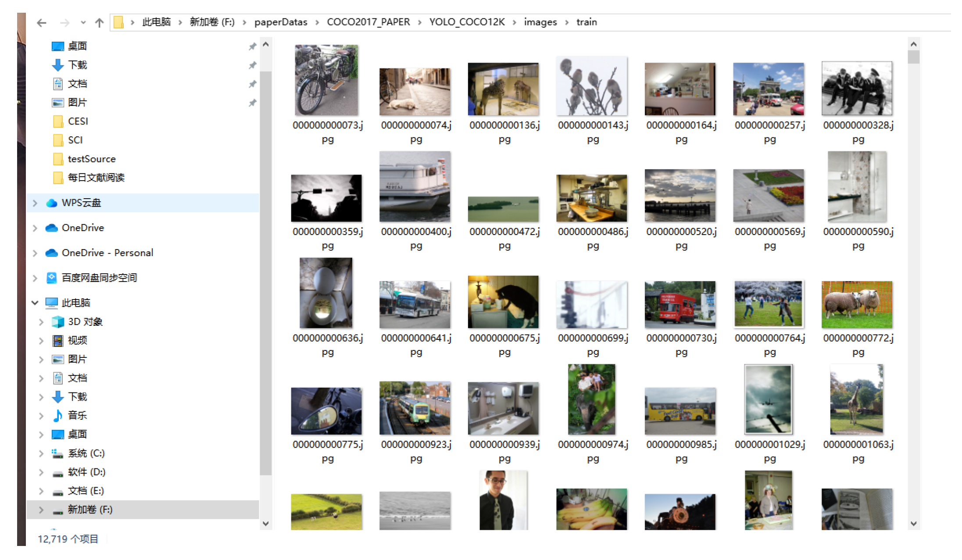Open recent locations dropdown arrow

(x=83, y=22)
